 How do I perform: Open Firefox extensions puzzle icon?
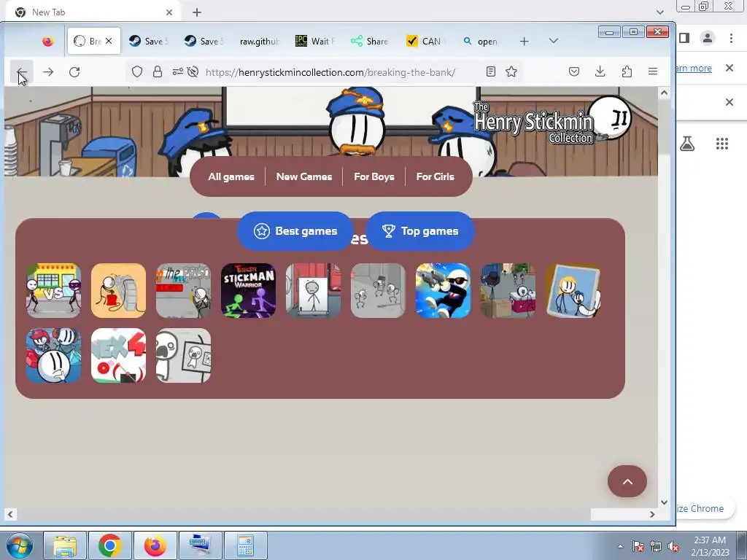(x=627, y=71)
